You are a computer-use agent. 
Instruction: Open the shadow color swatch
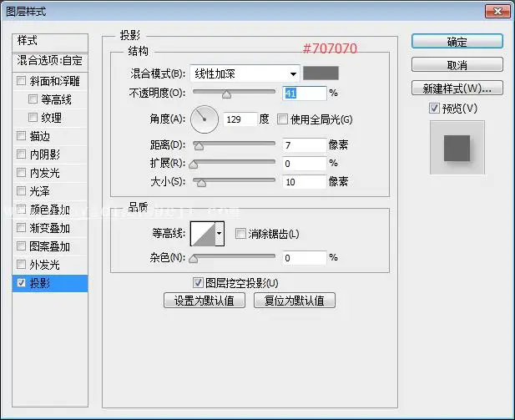click(321, 73)
